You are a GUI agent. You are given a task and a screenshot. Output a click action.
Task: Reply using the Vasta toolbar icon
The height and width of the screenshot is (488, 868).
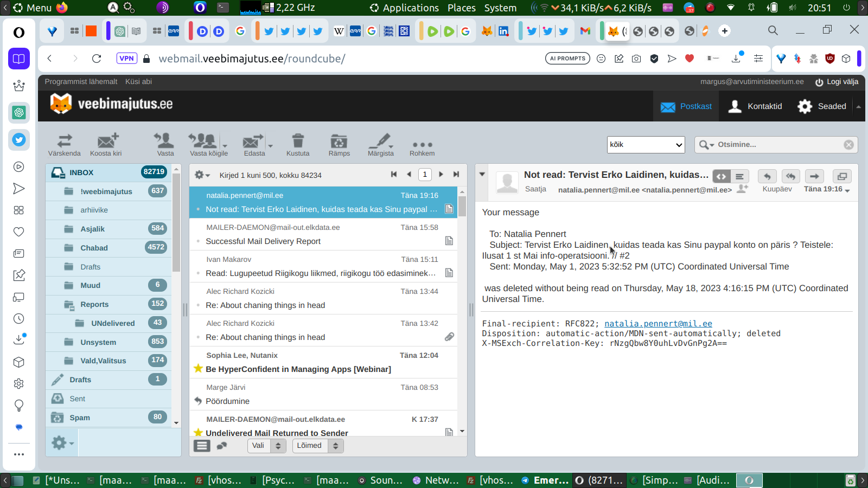(x=165, y=145)
